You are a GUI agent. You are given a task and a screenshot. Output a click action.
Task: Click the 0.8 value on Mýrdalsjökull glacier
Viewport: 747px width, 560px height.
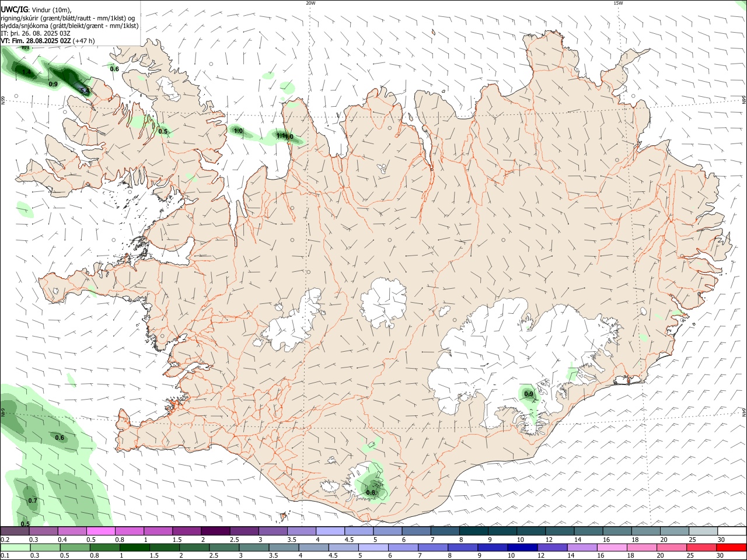click(371, 493)
